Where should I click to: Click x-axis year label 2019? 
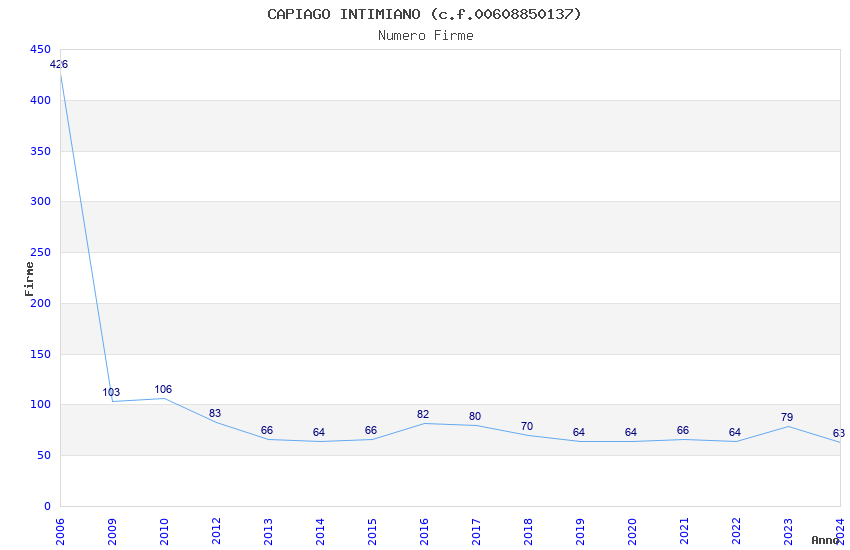pyautogui.click(x=580, y=532)
